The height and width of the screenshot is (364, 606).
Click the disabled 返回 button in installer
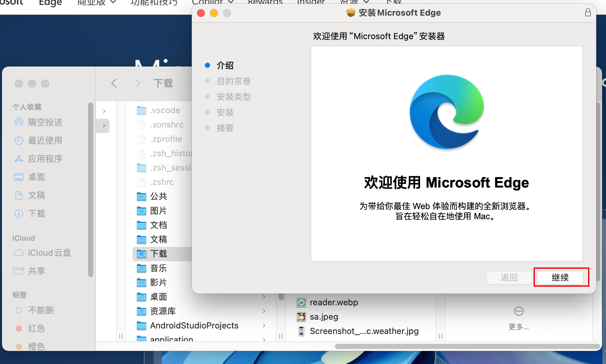pyautogui.click(x=509, y=278)
